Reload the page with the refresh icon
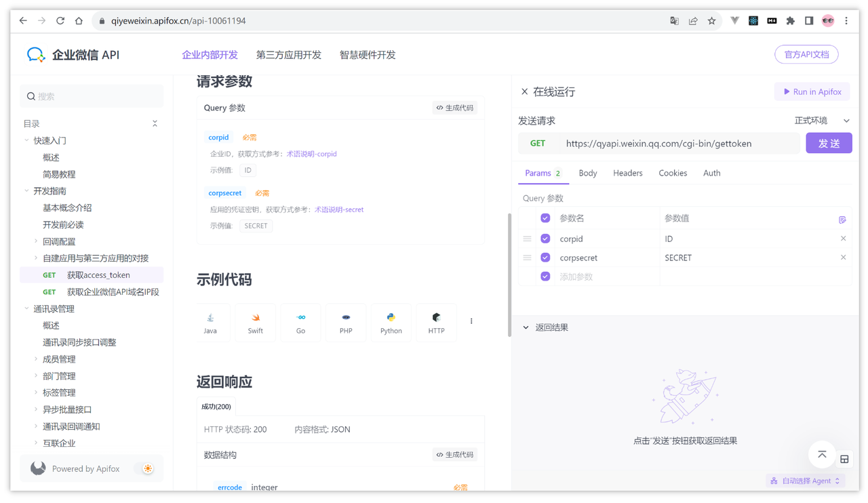868x503 pixels. pyautogui.click(x=60, y=21)
